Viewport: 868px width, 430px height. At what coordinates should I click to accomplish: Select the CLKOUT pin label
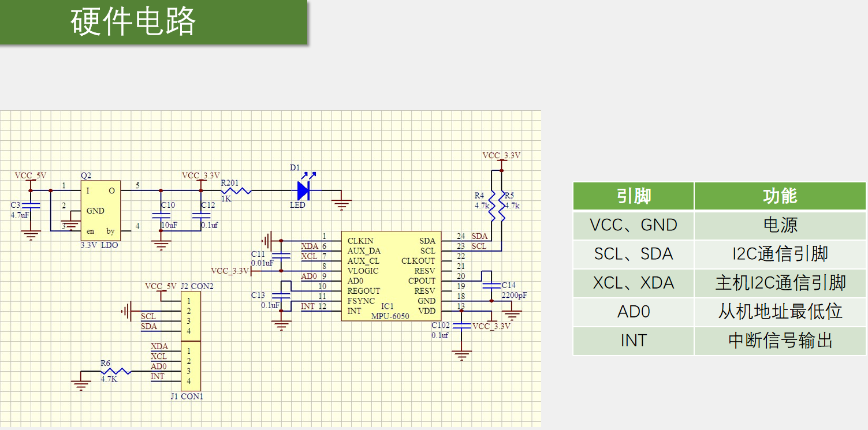419,261
